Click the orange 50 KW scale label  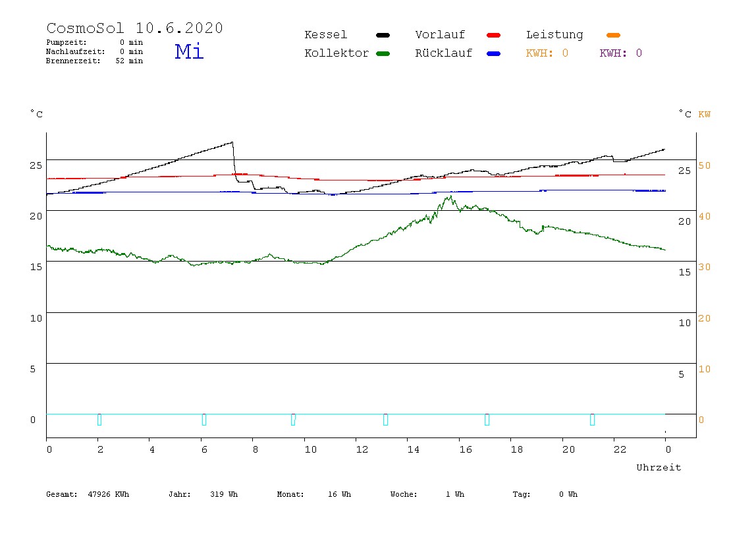[x=705, y=165]
